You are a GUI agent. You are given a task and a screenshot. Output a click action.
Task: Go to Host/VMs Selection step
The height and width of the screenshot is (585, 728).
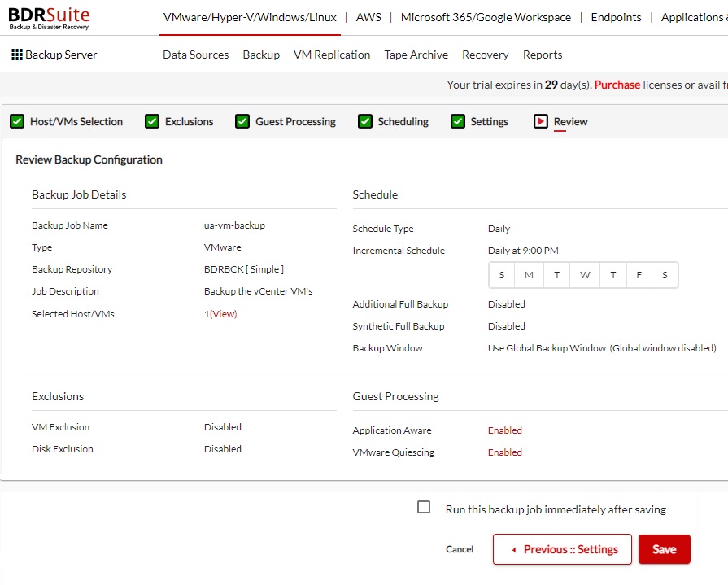click(x=76, y=122)
